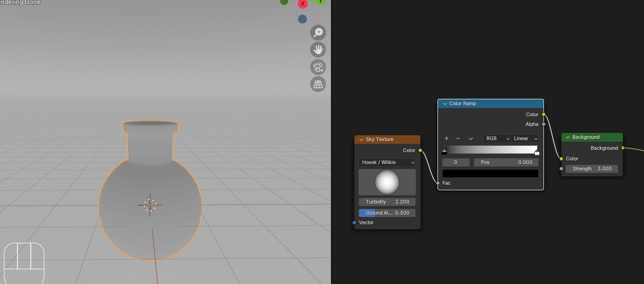The height and width of the screenshot is (284, 644).
Task: Open the RGB color mode dropdown
Action: [497, 138]
